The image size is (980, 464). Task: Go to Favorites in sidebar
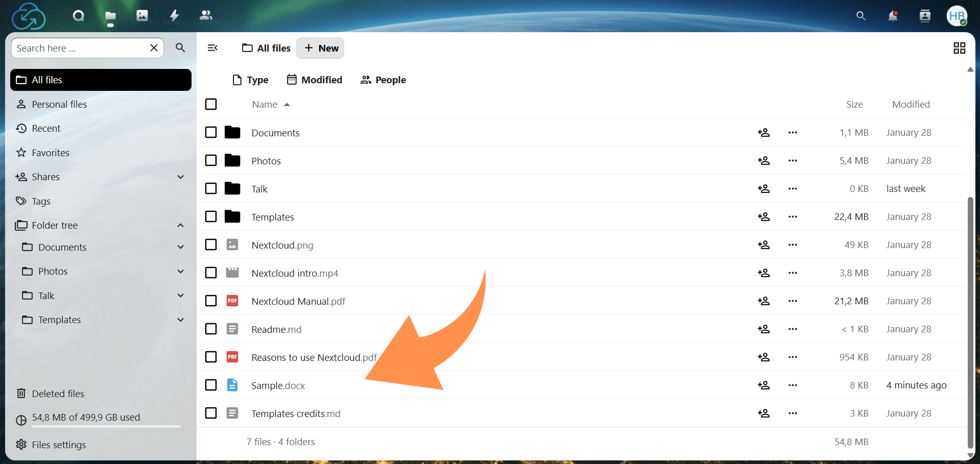[x=50, y=153]
